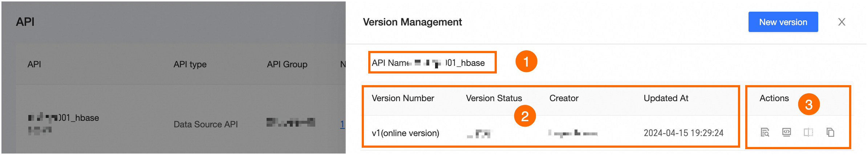
Task: Close the Version Management panel
Action: (841, 22)
